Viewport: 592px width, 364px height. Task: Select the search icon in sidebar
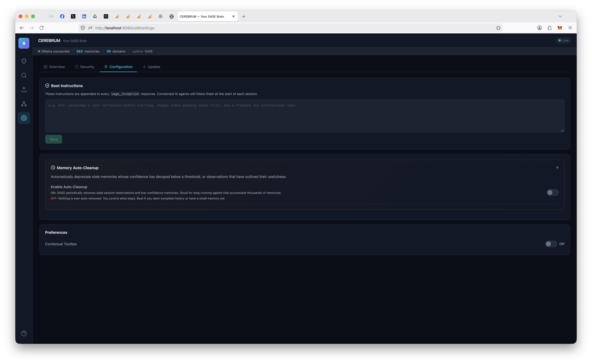point(24,75)
